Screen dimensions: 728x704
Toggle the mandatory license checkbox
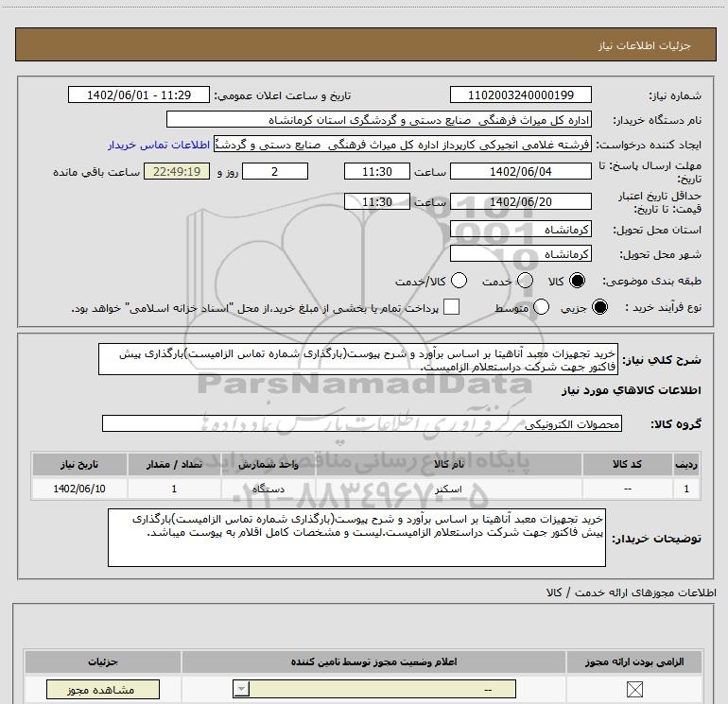634,689
